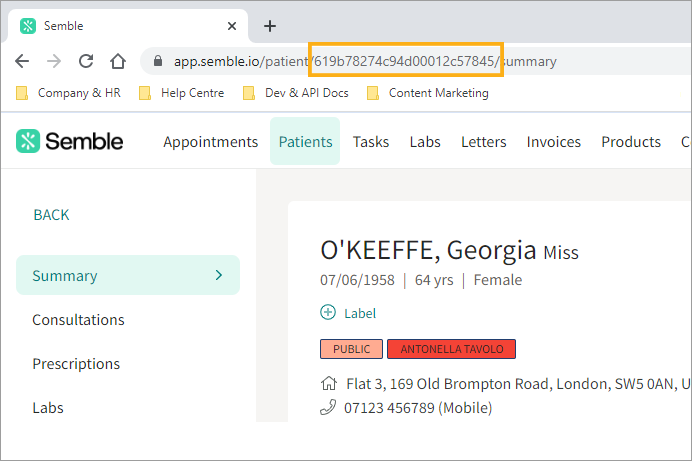692x461 pixels.
Task: Open Consultations in the sidebar
Action: tap(79, 319)
